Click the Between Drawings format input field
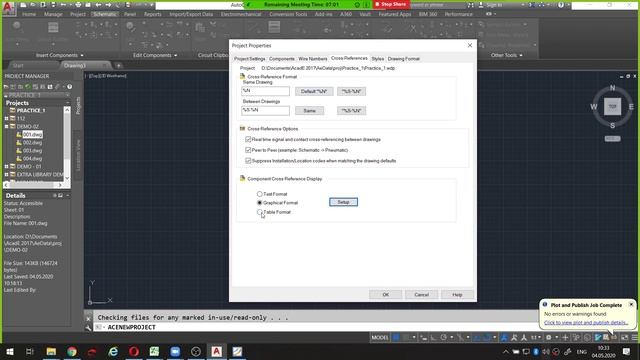This screenshot has width=640, height=360. pyautogui.click(x=265, y=110)
